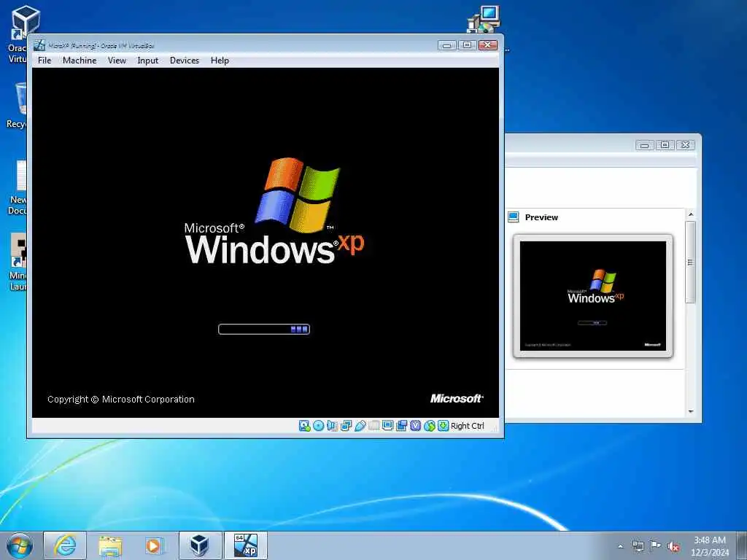747x560 pixels.
Task: Close the VirtualBox Manager background window
Action: tap(686, 145)
